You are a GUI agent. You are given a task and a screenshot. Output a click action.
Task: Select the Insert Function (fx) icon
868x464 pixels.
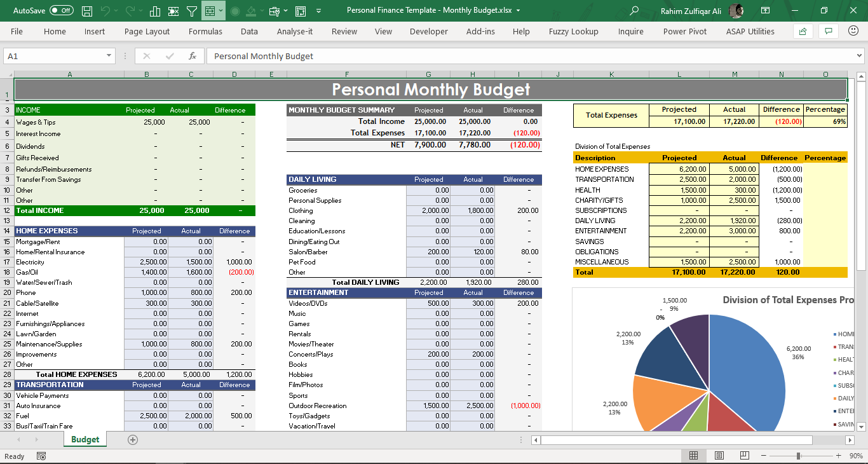click(193, 56)
